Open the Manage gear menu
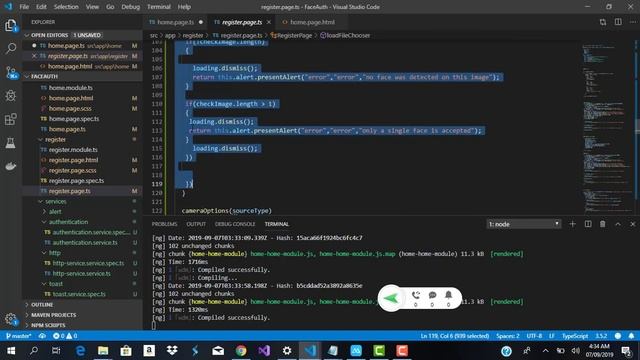 pos(11,319)
